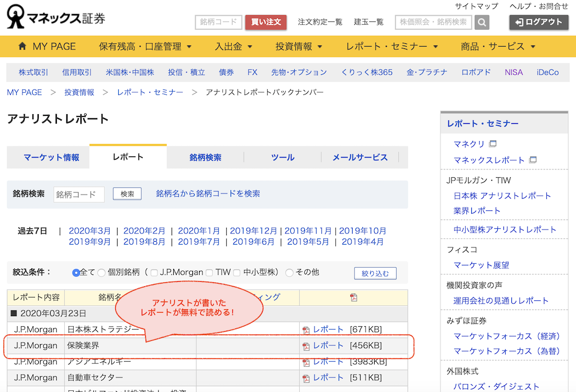Open サイトマップ link

(x=476, y=6)
